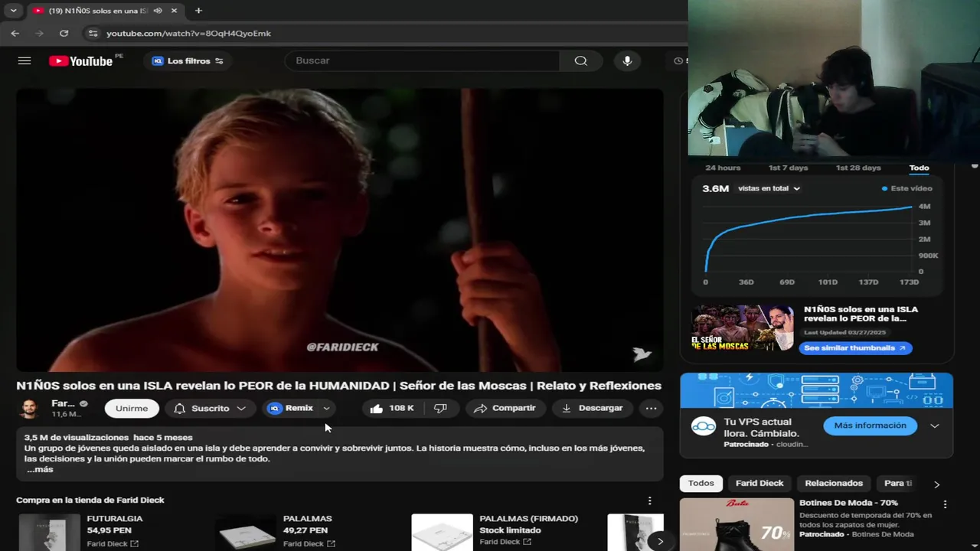This screenshot has height=551, width=980.
Task: Select the Relacionados chip
Action: click(834, 483)
